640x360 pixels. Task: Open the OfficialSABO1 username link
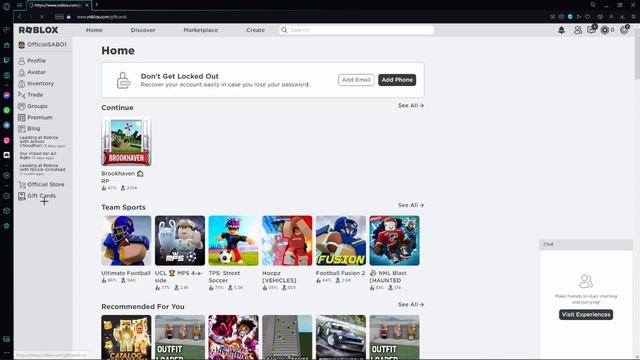[47, 44]
